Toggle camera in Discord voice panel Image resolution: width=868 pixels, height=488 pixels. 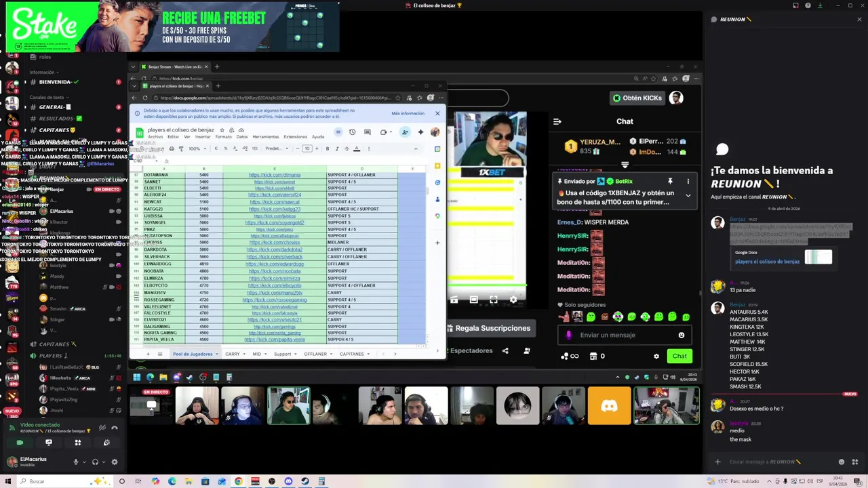click(20, 443)
